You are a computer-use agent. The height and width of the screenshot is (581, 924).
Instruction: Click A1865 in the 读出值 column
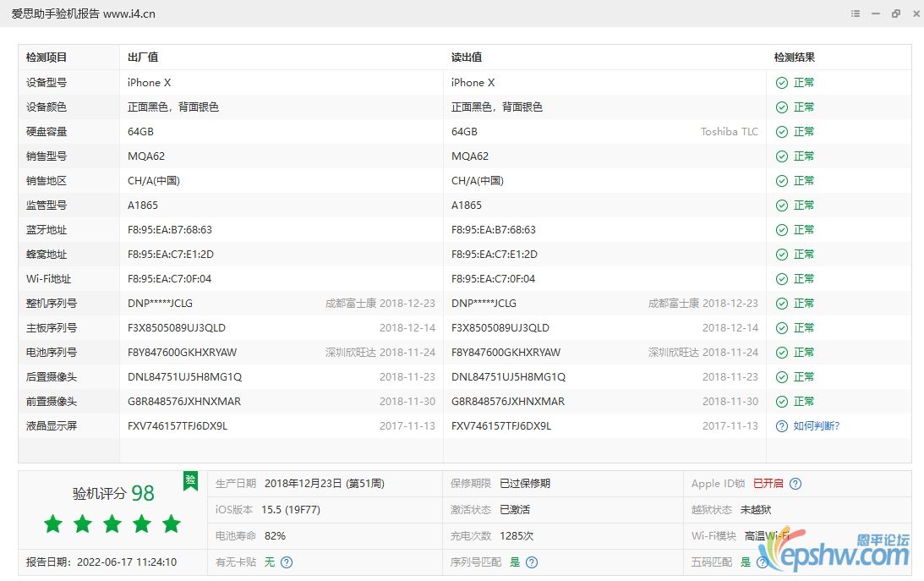tap(466, 205)
